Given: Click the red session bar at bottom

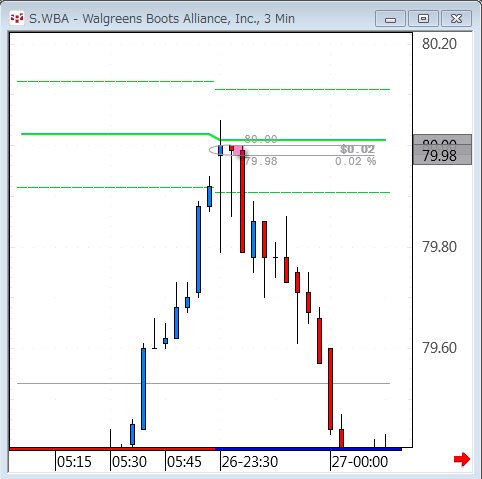Looking at the screenshot, I should pyautogui.click(x=112, y=449).
